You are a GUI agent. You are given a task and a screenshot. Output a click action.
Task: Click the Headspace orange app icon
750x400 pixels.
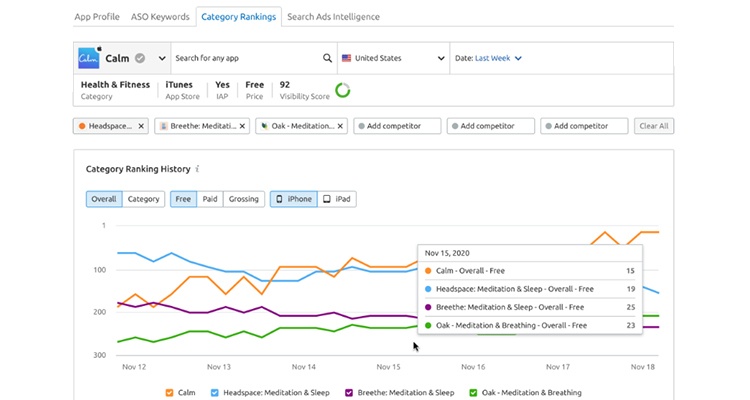(x=82, y=126)
